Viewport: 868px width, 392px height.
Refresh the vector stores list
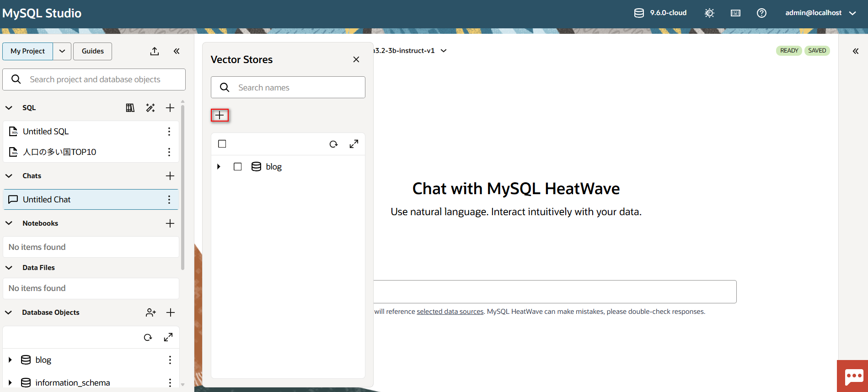click(x=333, y=144)
